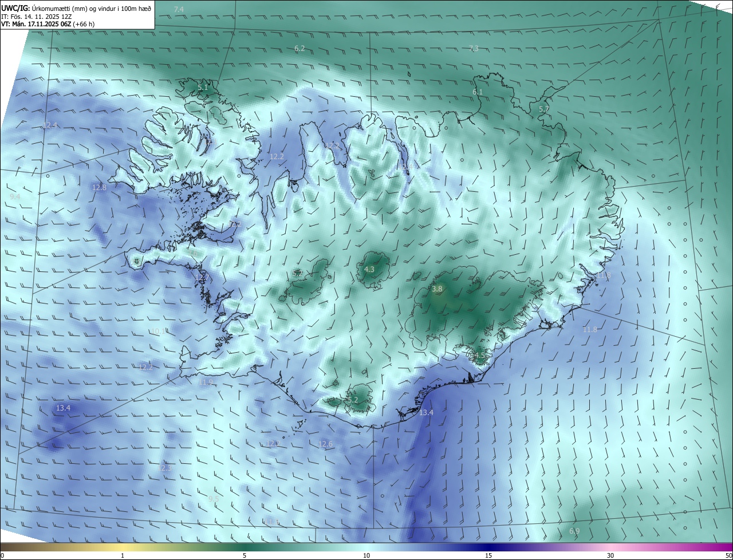Click the title 'UWC/IG: Úrkomumætti (mm) og vindur' line
This screenshot has height=560, width=733.
pos(77,9)
